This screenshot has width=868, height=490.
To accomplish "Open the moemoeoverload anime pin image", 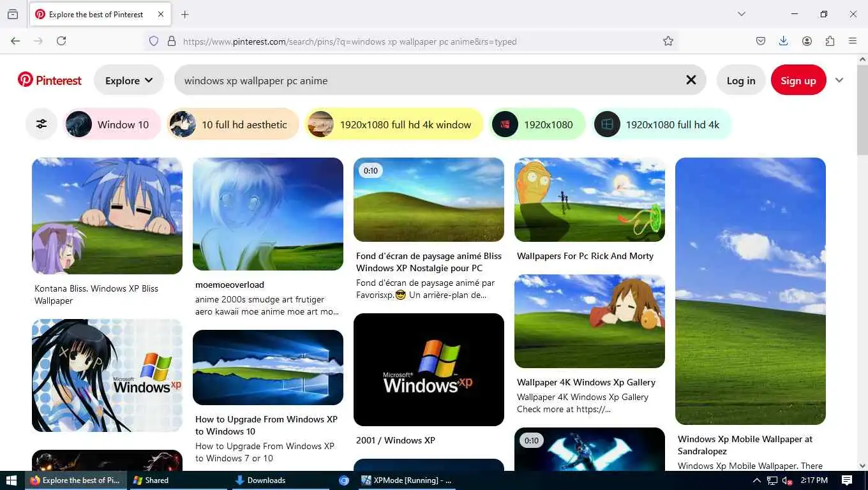I will pyautogui.click(x=268, y=214).
